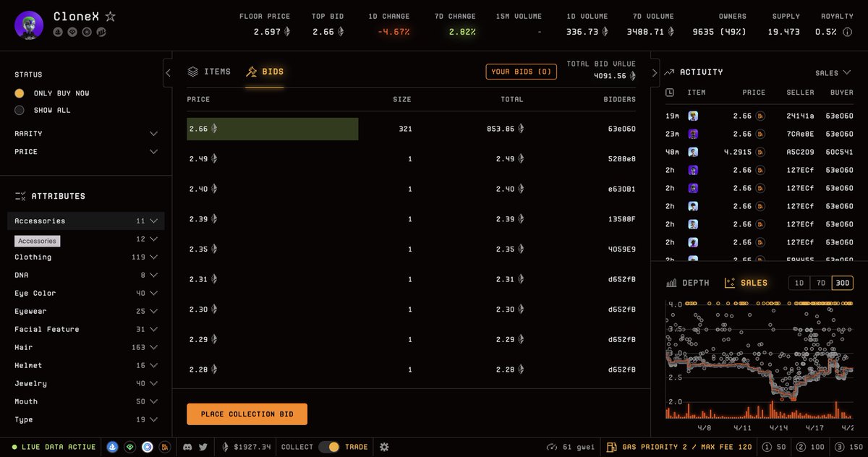Click the Ethereum price icon in status bar

[225, 447]
